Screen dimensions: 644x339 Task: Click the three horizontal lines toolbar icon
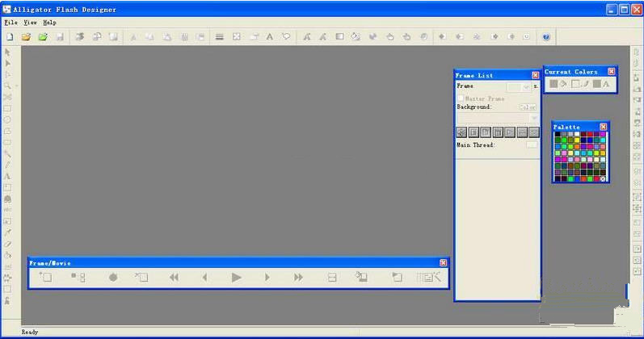[x=219, y=37]
